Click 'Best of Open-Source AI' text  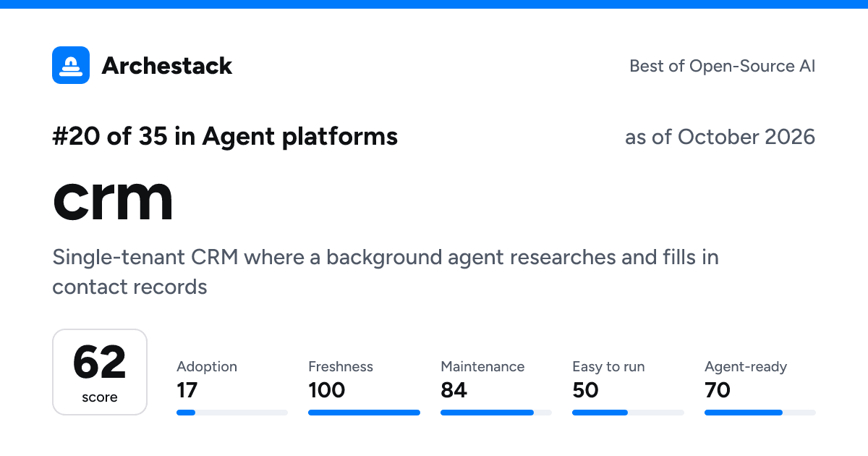(x=723, y=66)
